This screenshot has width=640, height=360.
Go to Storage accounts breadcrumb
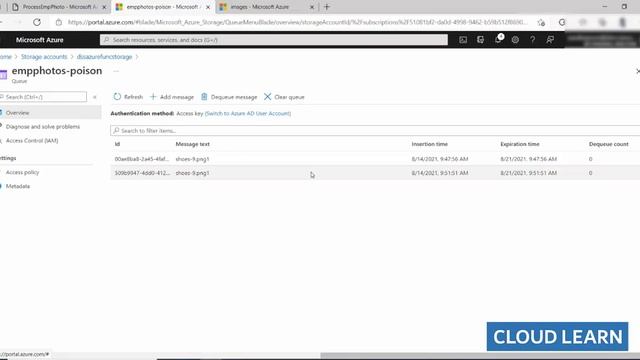(44, 57)
